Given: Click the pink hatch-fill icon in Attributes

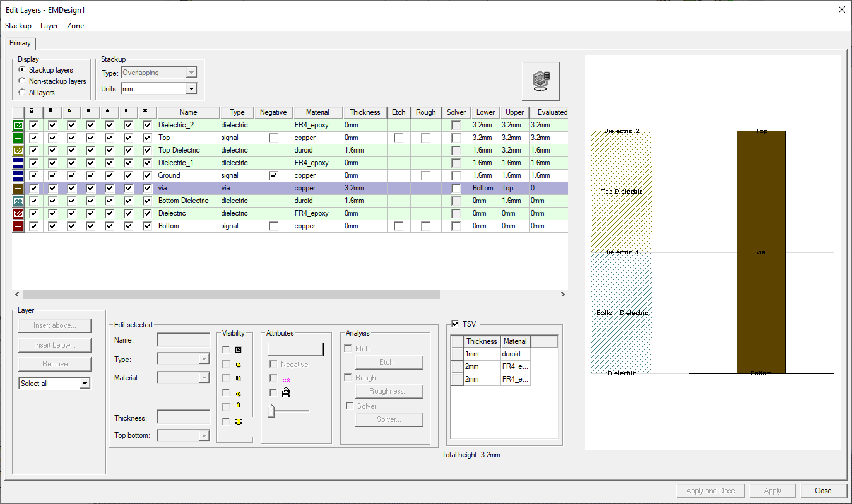Looking at the screenshot, I should tap(287, 378).
